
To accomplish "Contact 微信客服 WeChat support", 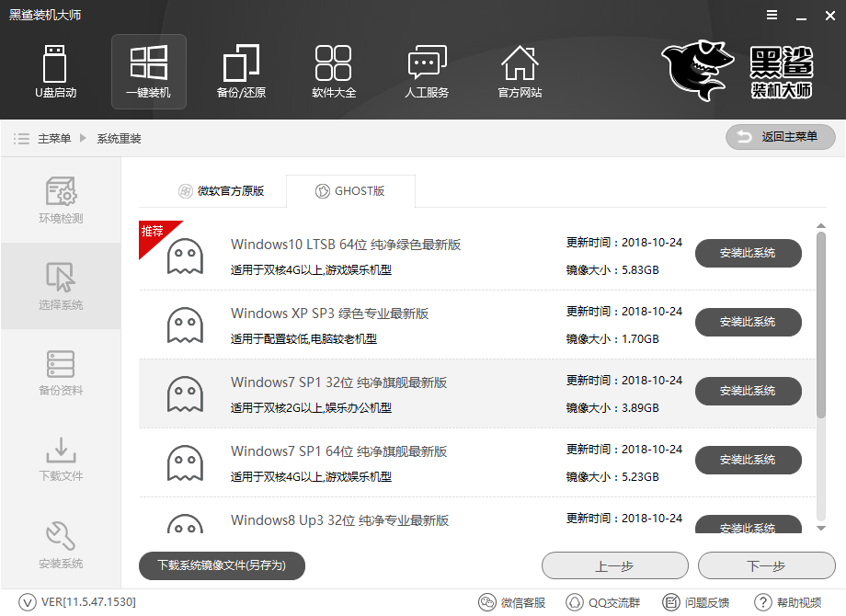I will point(512,601).
